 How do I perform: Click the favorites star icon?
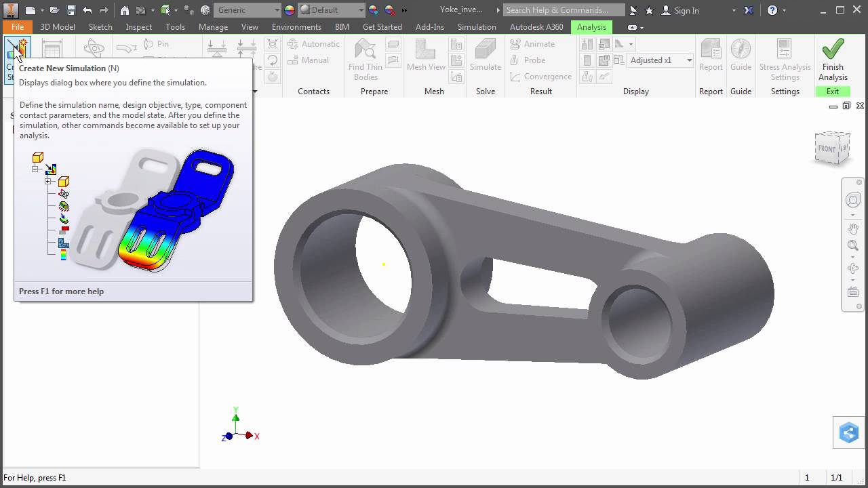point(649,10)
